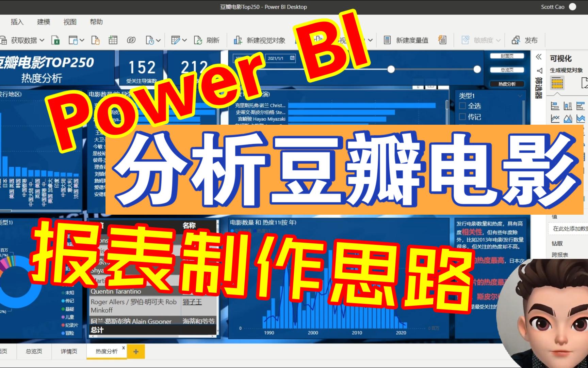
Task: Switch to the 总览页 page tab
Action: [34, 351]
